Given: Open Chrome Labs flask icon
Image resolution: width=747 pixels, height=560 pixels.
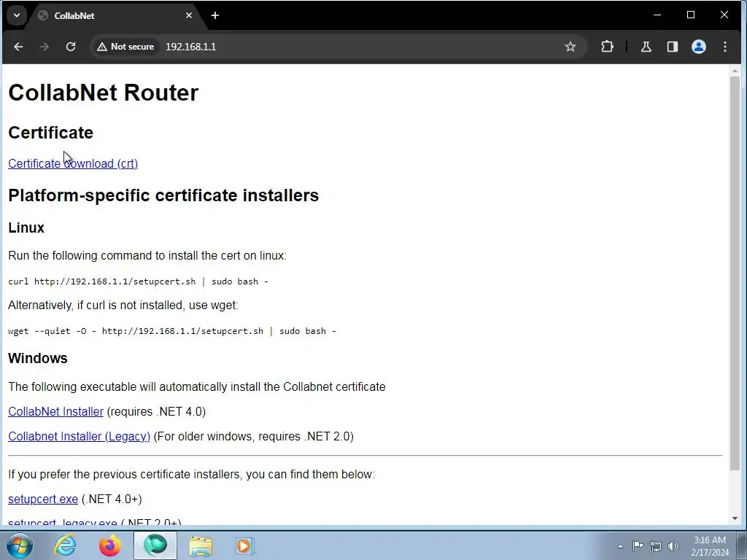Looking at the screenshot, I should pyautogui.click(x=646, y=47).
